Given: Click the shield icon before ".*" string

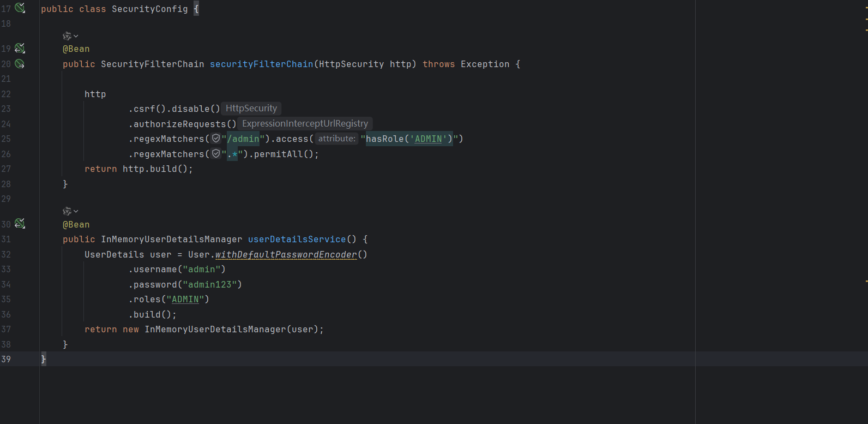Looking at the screenshot, I should click(216, 154).
